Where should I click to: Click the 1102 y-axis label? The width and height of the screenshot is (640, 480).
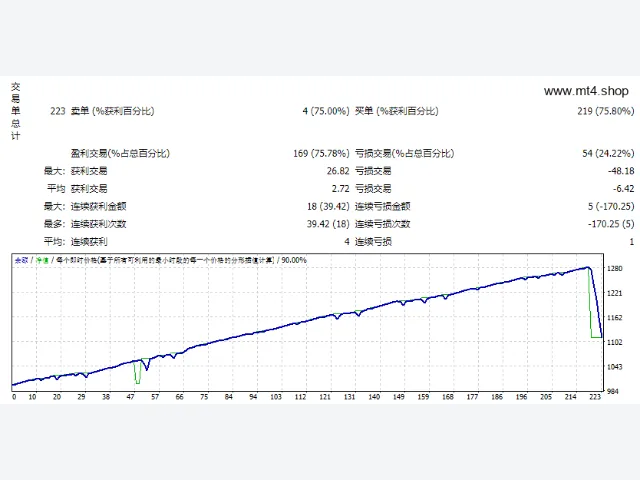tap(615, 342)
